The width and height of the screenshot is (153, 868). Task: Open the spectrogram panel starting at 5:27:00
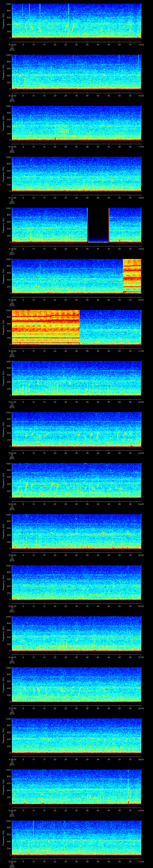76,685
